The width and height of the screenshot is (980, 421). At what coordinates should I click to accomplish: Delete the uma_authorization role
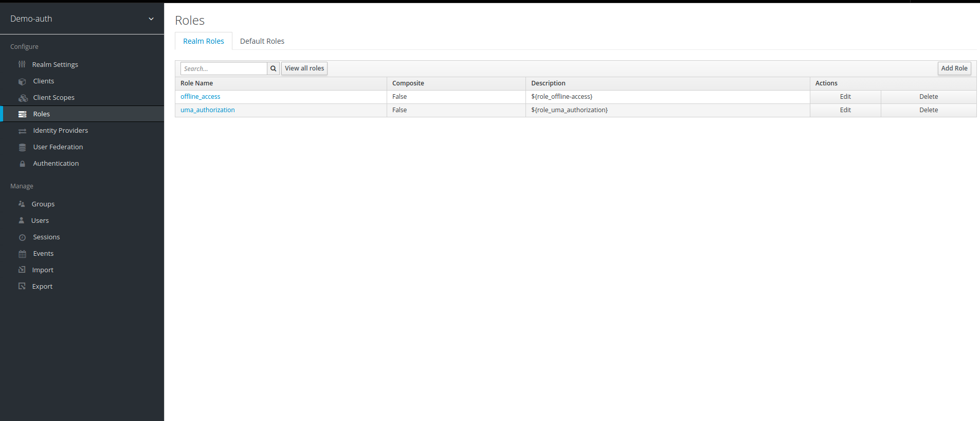pyautogui.click(x=928, y=110)
